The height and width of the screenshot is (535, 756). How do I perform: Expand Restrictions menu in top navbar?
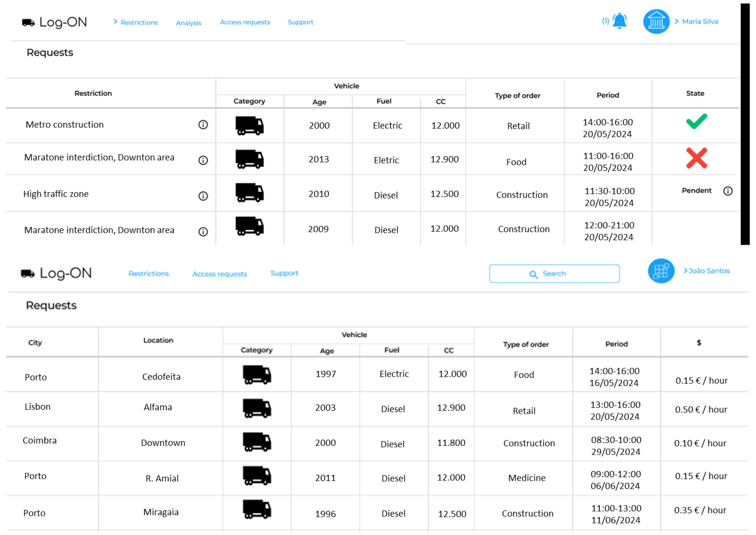point(139,22)
